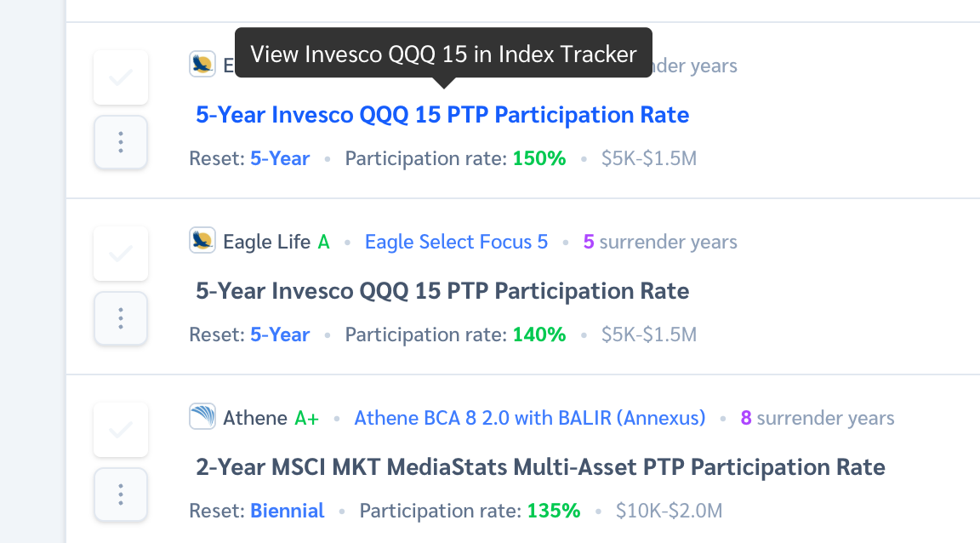Click the 135% participation rate value
Screen dimensions: 980x543
pos(554,512)
